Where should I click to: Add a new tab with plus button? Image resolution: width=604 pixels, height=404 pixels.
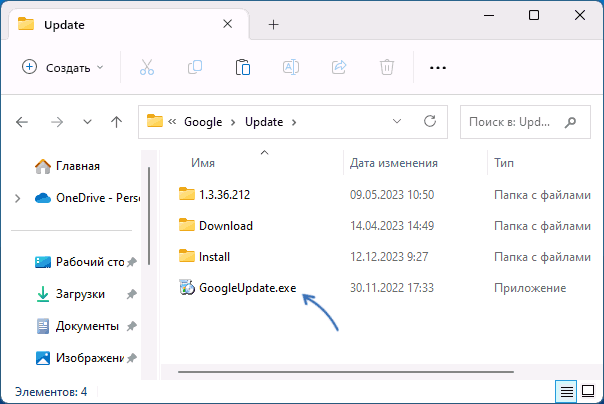tap(273, 25)
